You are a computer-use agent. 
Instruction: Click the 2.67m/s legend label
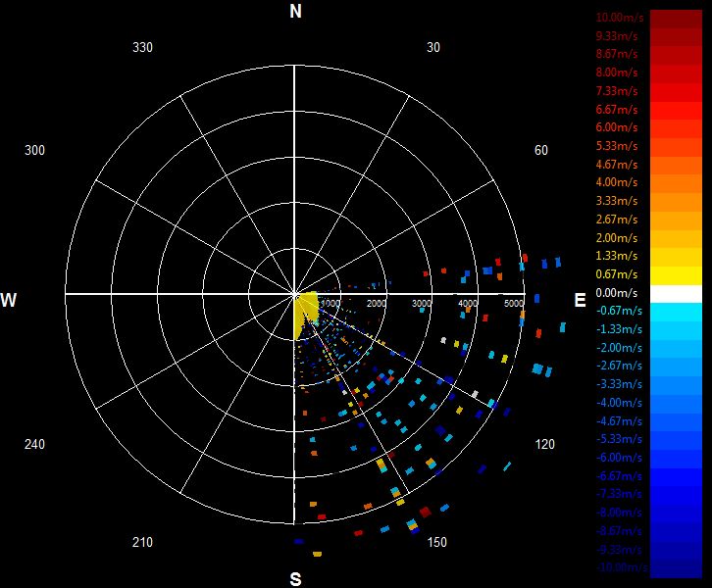(x=617, y=220)
